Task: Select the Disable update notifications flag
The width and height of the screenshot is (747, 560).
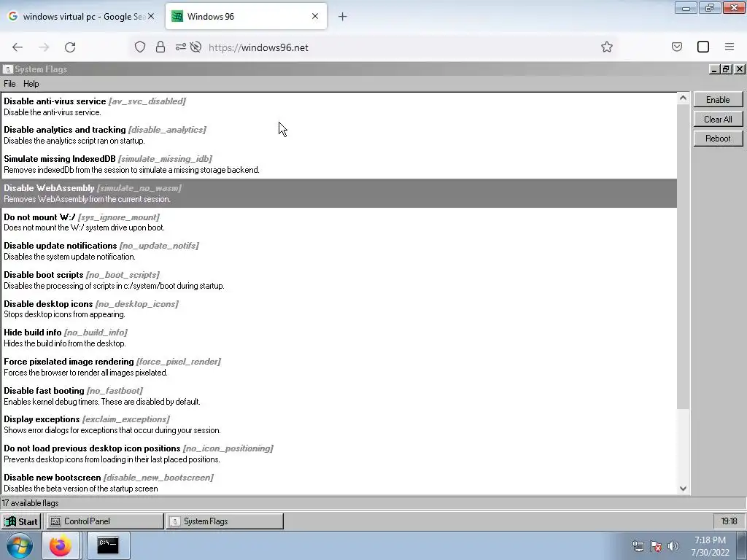Action: [x=338, y=251]
